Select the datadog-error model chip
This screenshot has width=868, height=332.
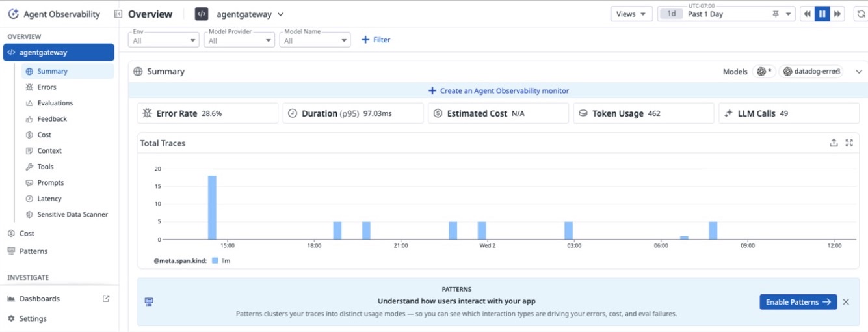point(811,72)
